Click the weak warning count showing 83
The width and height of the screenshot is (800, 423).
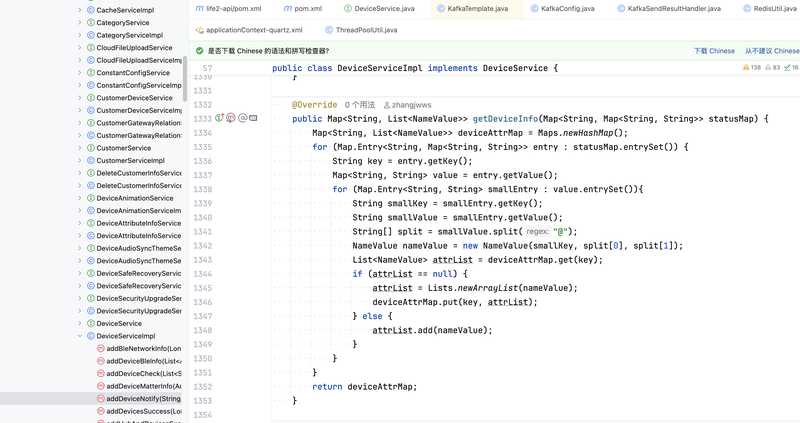coord(772,68)
